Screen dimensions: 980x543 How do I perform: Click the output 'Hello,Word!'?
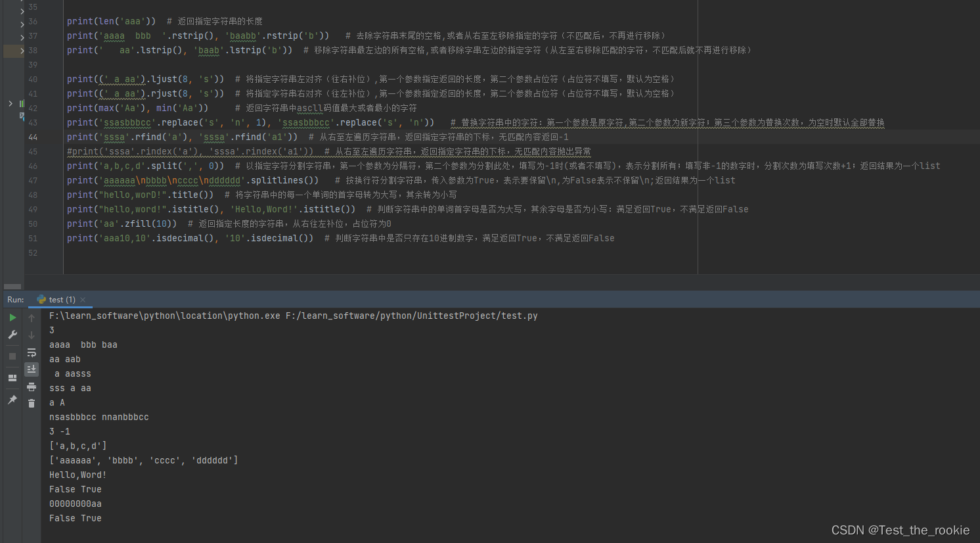tap(78, 475)
